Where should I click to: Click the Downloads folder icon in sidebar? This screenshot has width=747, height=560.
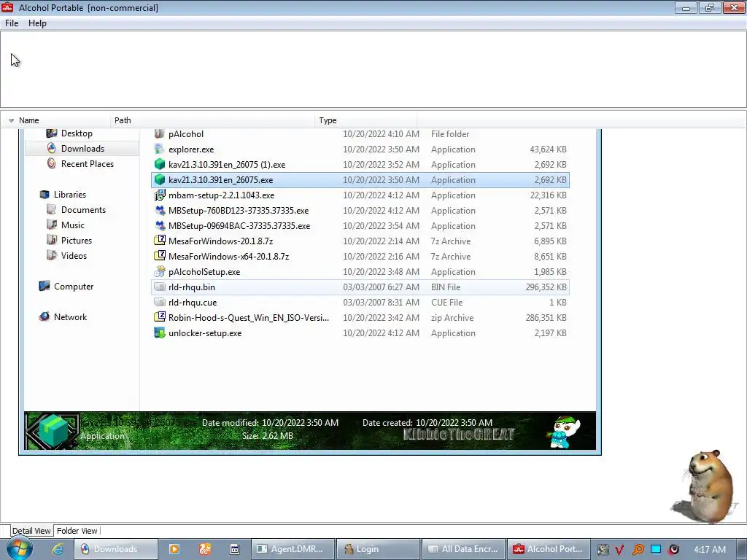click(52, 149)
